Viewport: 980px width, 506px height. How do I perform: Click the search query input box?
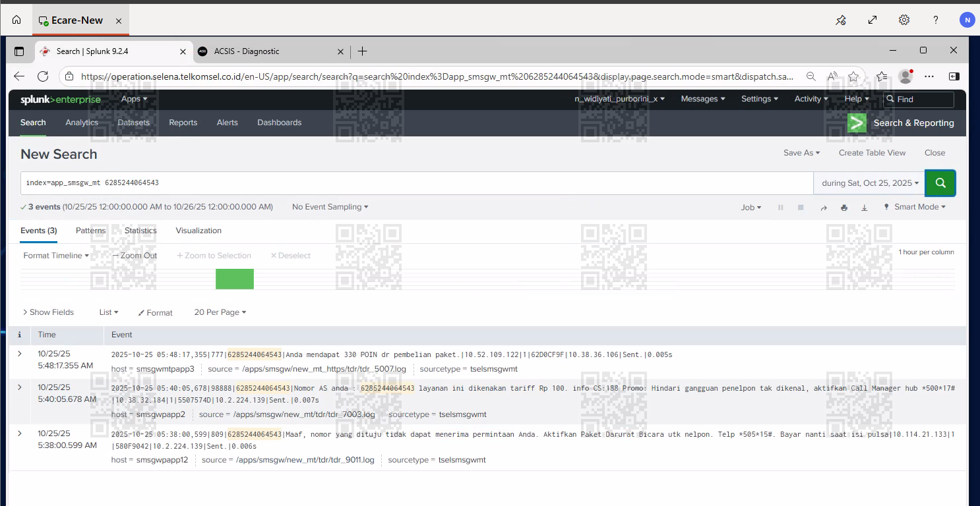[417, 183]
